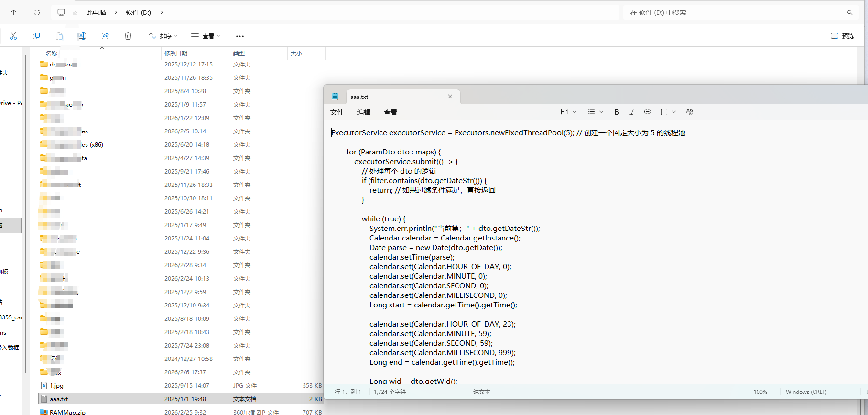Open the 文件 menu in Notepad
Image resolution: width=868 pixels, height=415 pixels.
[337, 112]
